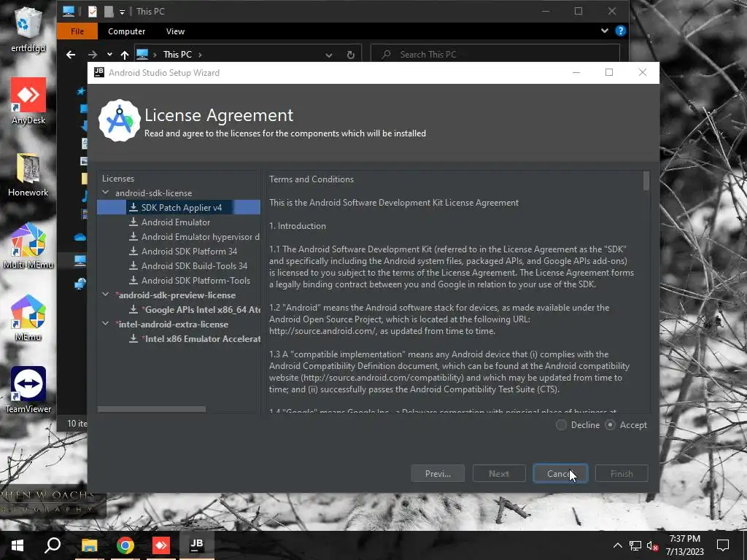Click download icon beside Android SDK Platform 34

click(x=133, y=252)
